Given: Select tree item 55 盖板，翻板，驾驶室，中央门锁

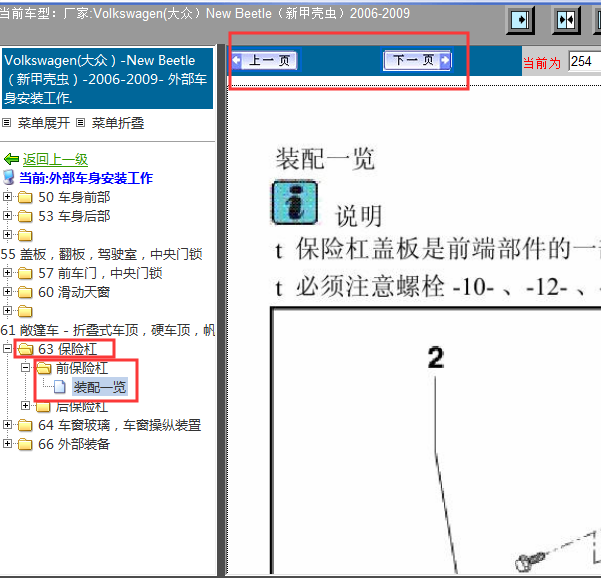Looking at the screenshot, I should click(102, 254).
